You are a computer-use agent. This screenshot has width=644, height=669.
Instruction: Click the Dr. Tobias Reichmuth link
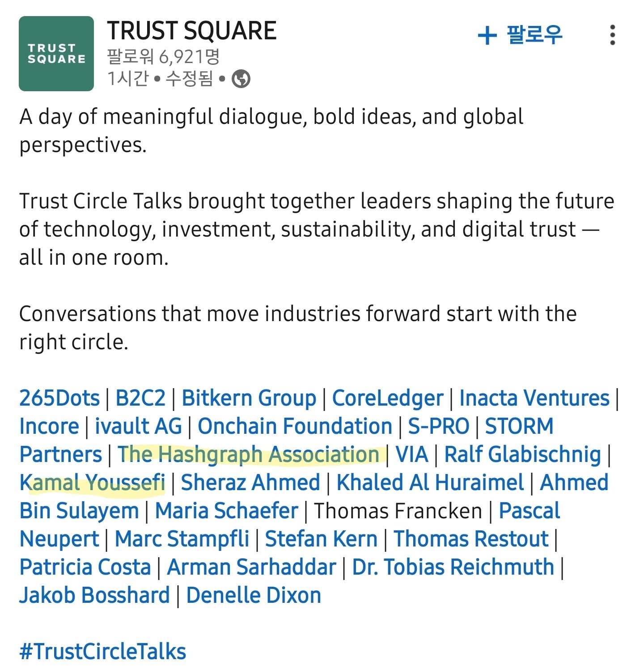[x=453, y=567]
